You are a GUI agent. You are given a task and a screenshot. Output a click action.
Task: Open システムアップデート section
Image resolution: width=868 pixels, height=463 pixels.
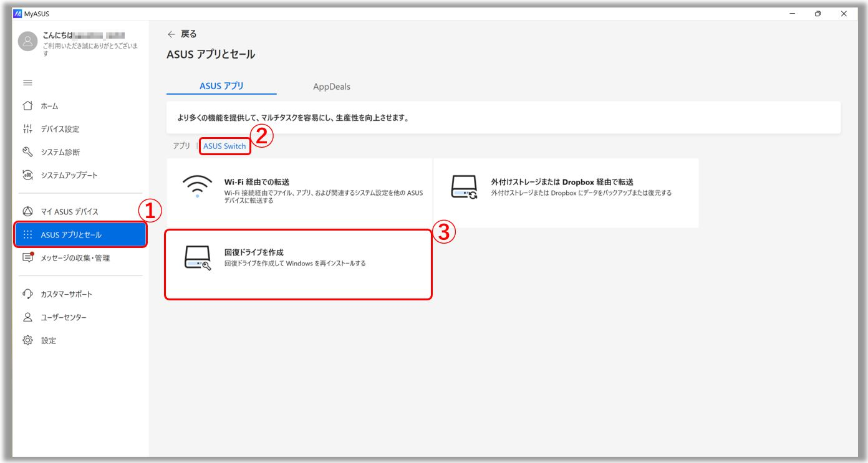tap(80, 175)
